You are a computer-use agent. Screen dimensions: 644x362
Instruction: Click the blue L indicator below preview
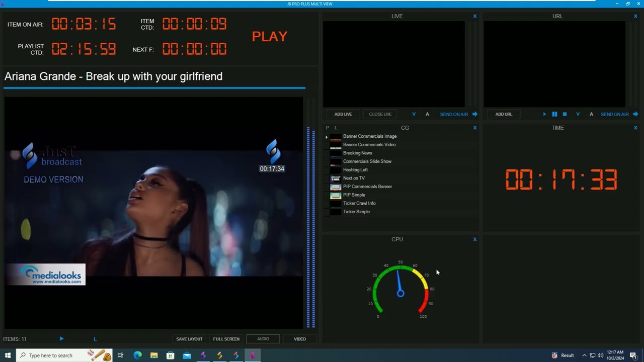click(x=95, y=339)
